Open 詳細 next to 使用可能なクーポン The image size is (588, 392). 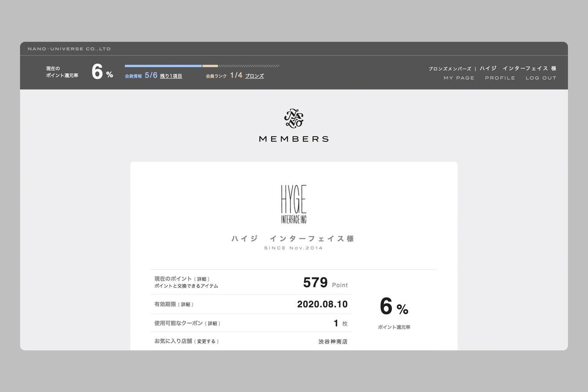pyautogui.click(x=212, y=324)
